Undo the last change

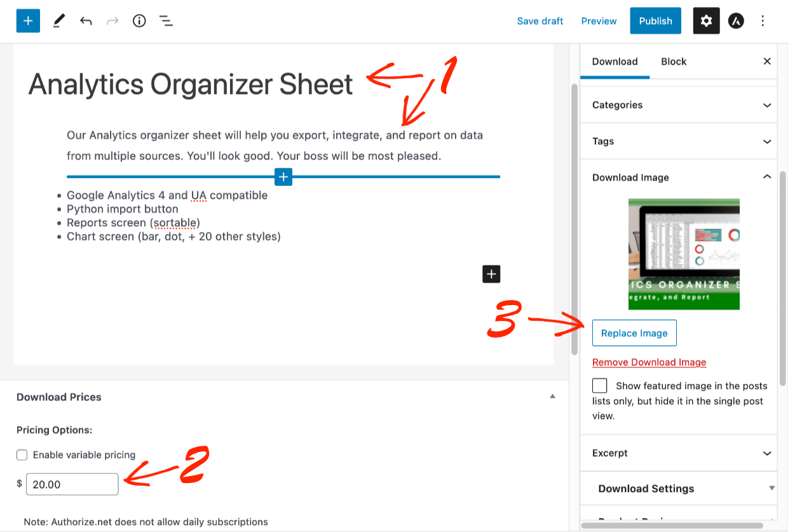[86, 20]
